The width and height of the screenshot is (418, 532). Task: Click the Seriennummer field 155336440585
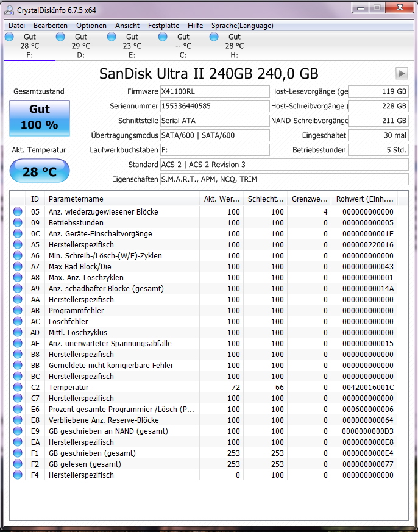214,106
